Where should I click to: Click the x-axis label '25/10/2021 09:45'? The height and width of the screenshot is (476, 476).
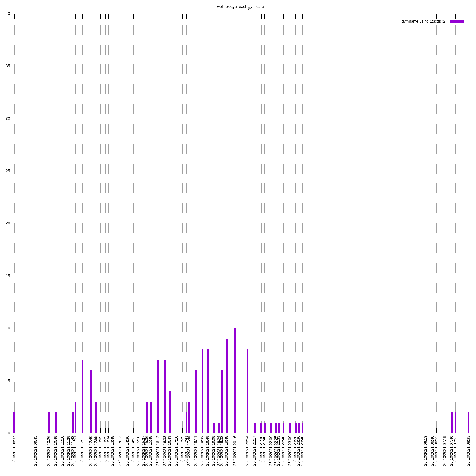[x=35, y=451]
